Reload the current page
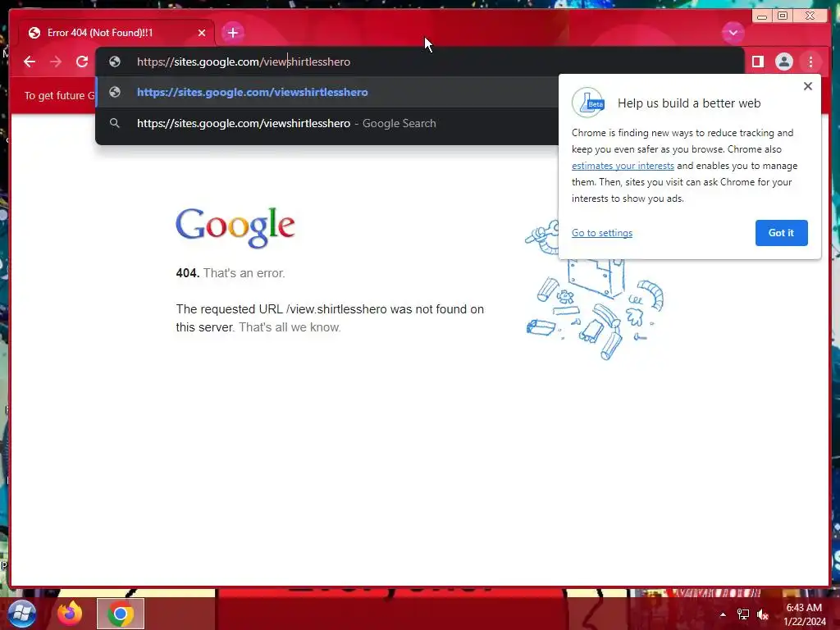Viewport: 840px width, 630px height. [x=82, y=62]
